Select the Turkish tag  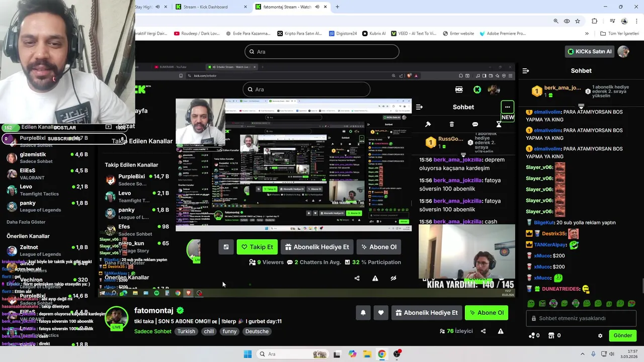186,331
